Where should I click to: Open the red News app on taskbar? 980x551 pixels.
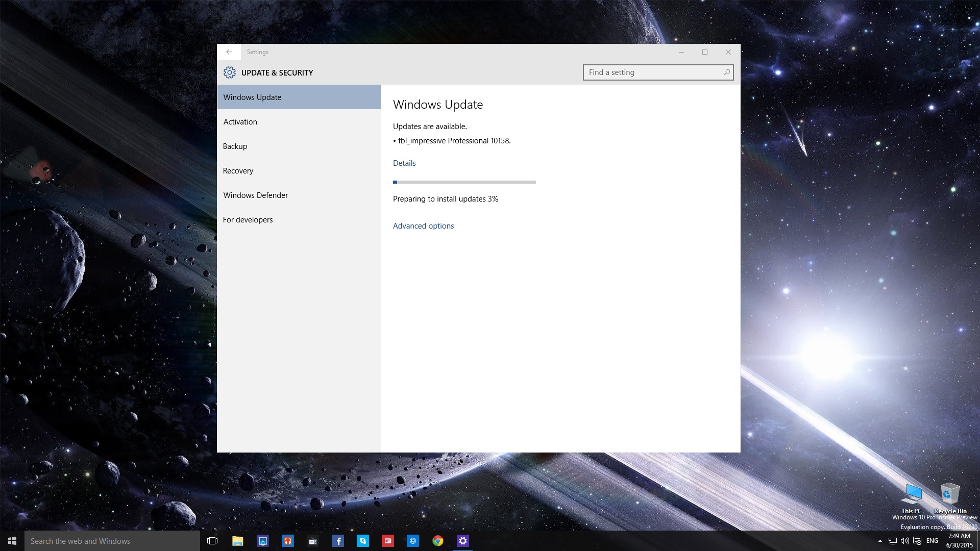388,541
